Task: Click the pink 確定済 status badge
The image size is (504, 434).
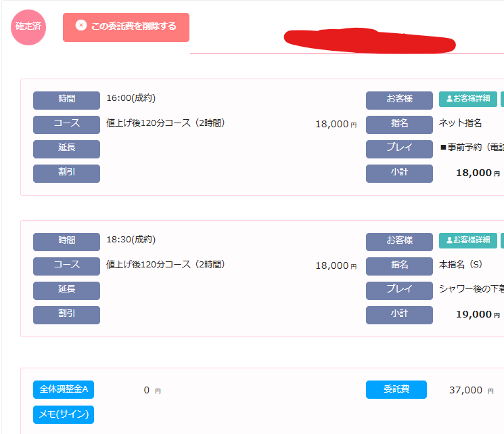Action: [x=28, y=27]
